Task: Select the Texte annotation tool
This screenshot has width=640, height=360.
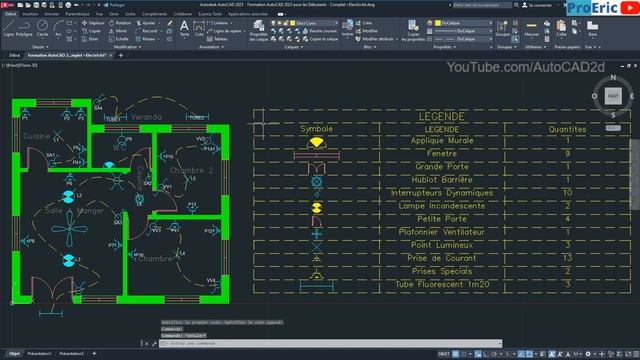Action: click(184, 29)
